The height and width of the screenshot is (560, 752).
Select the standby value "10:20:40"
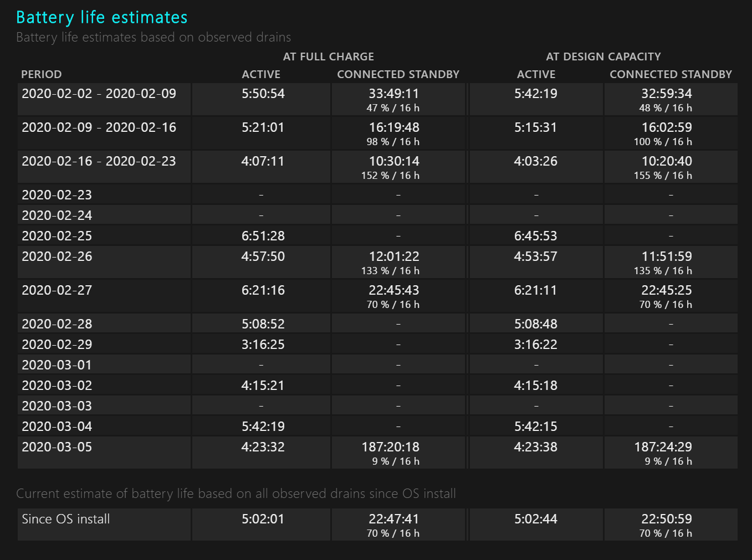coord(667,161)
